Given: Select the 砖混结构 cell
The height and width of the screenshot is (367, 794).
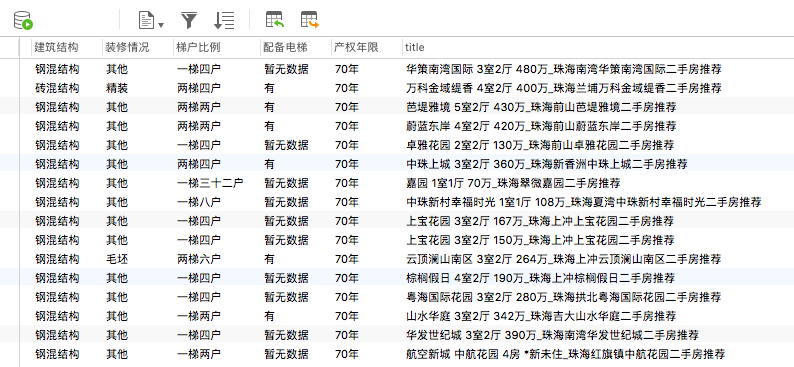Looking at the screenshot, I should click(x=57, y=88).
